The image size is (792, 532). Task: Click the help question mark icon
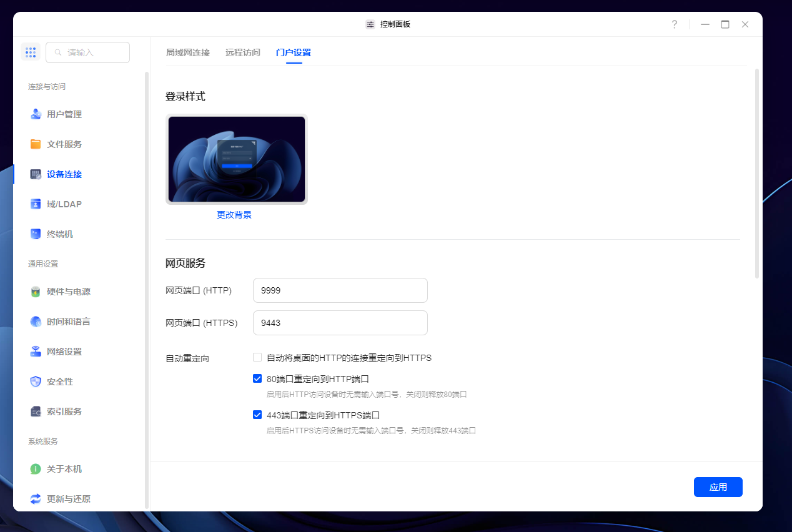[674, 24]
